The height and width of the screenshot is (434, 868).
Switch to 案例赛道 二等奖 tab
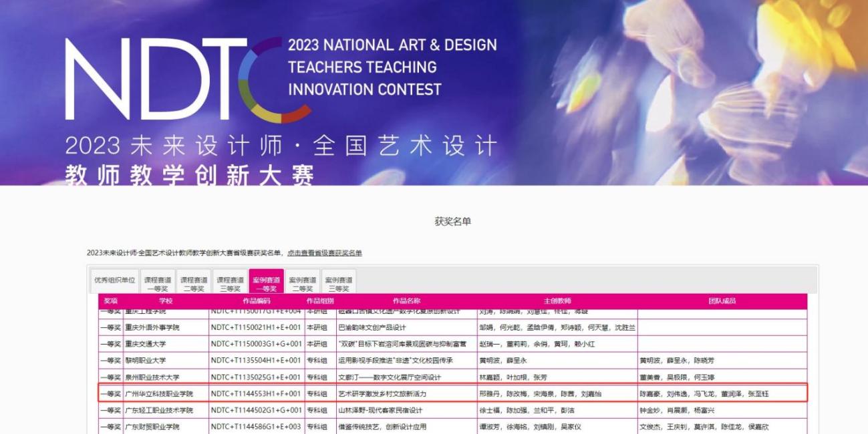(302, 284)
